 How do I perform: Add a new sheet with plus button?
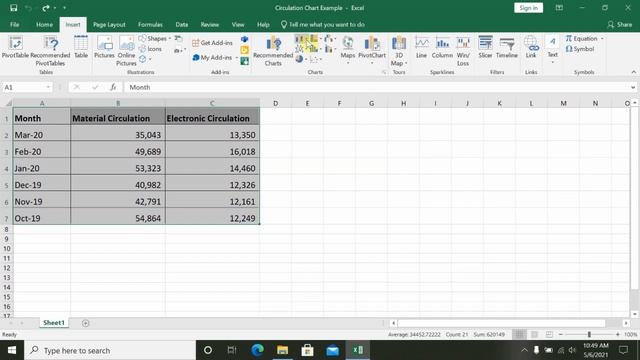pyautogui.click(x=85, y=323)
